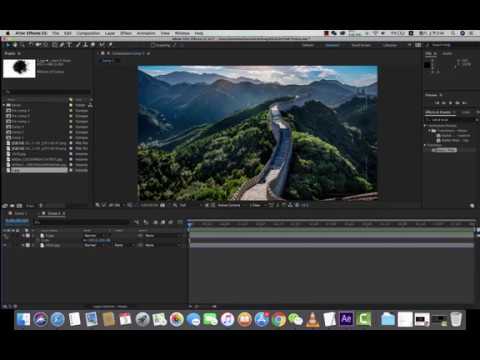480x360 pixels.
Task: Launch VLC from the dock
Action: (312, 319)
